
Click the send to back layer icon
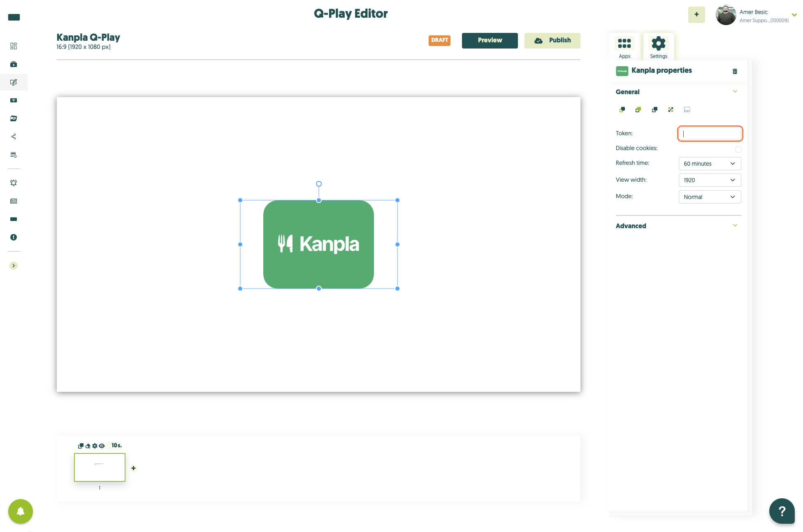638,110
